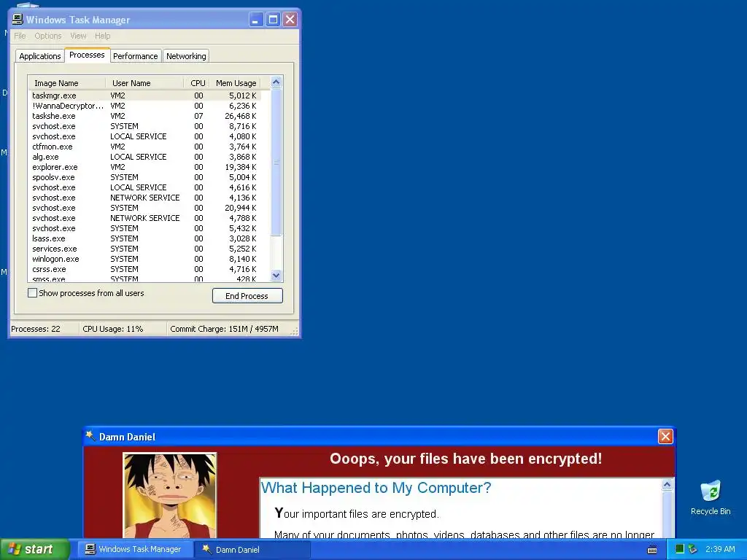Switch to Windows Task Manager taskbar button
The image size is (747, 560).
pyautogui.click(x=136, y=550)
